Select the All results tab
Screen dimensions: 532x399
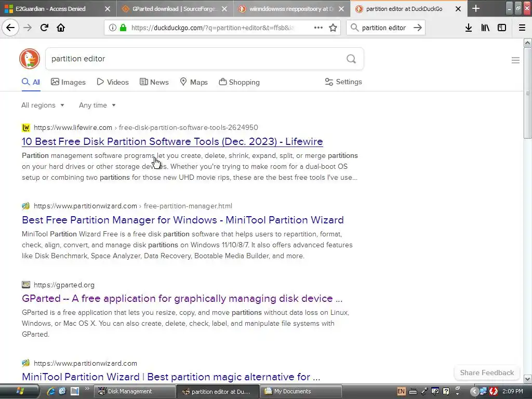31,82
